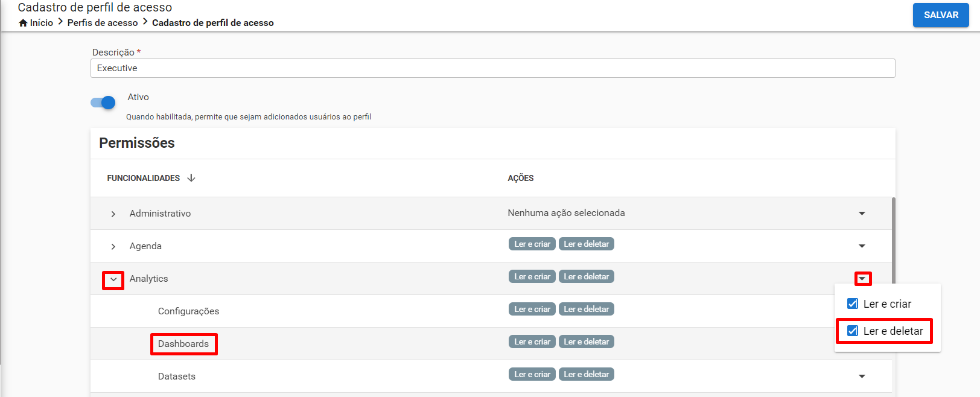The image size is (980, 397).
Task: Click 'Ler e criar' chip in Configurações row
Action: click(532, 309)
